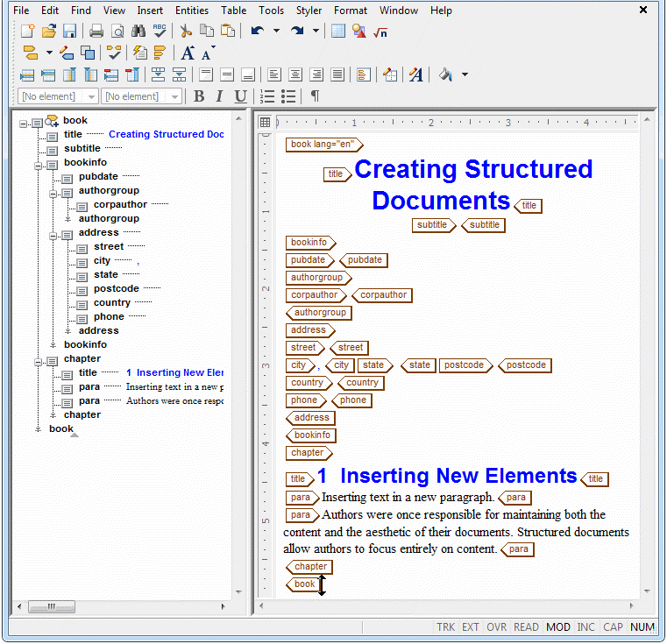Insert graphic using the picture icon
667x644 pixels.
click(359, 31)
